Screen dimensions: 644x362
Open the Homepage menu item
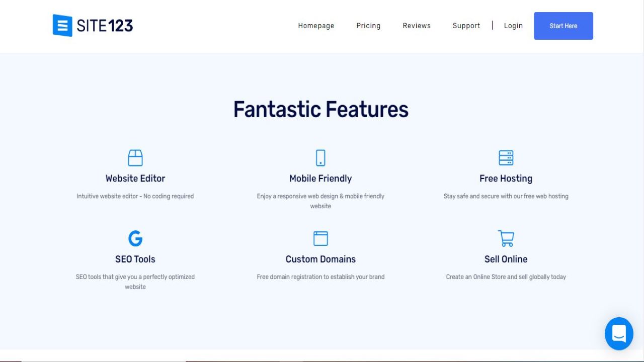coord(316,26)
